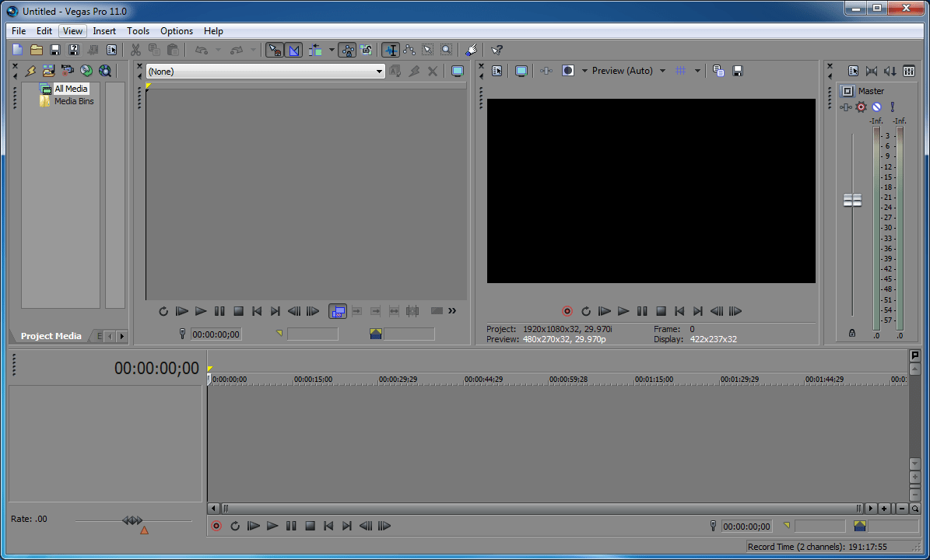Select the Selection Edit tool
This screenshot has width=930, height=560.
pos(427,51)
